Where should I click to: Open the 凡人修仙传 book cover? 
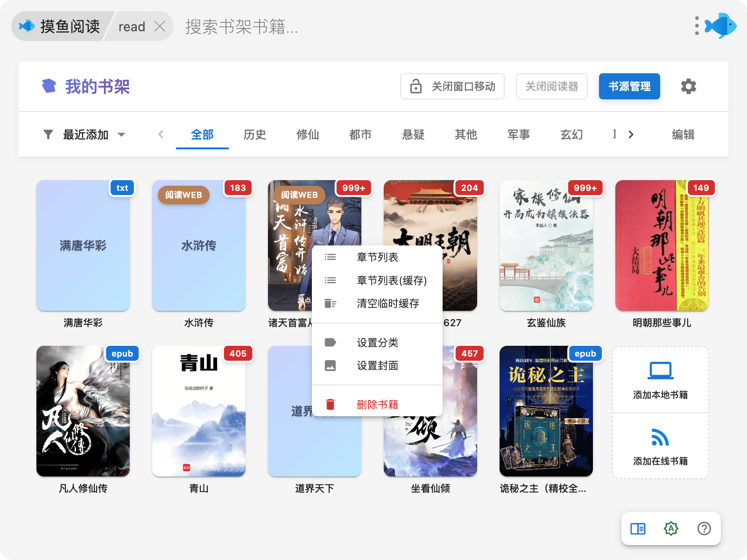(83, 411)
